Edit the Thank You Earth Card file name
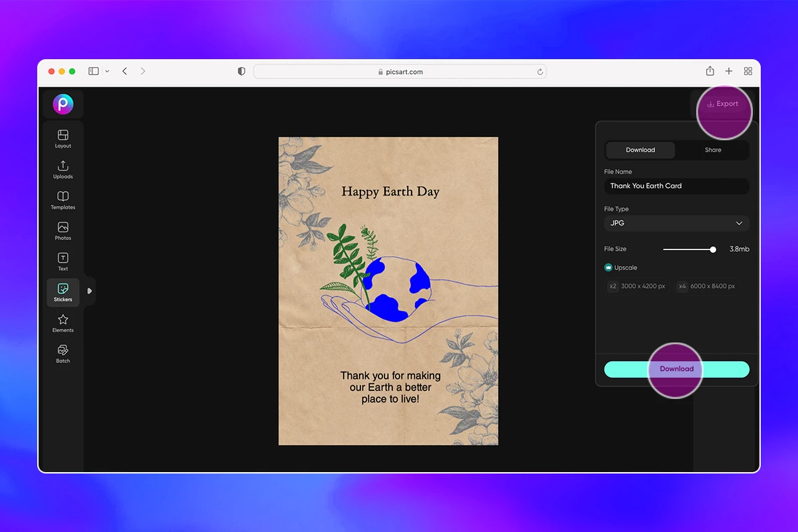This screenshot has height=532, width=798. [x=676, y=186]
